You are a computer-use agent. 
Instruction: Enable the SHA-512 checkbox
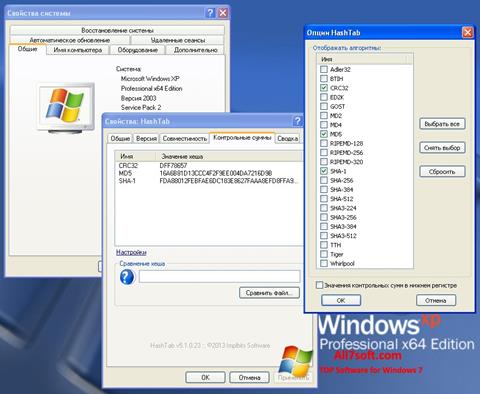click(324, 199)
